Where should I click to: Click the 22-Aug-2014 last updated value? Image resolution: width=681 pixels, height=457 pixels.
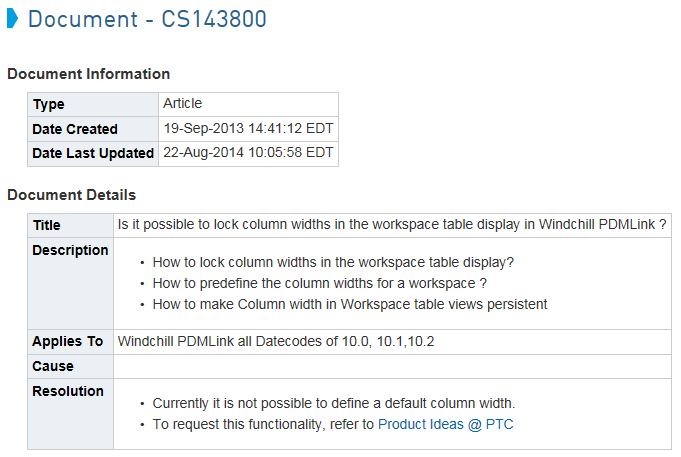tap(248, 152)
